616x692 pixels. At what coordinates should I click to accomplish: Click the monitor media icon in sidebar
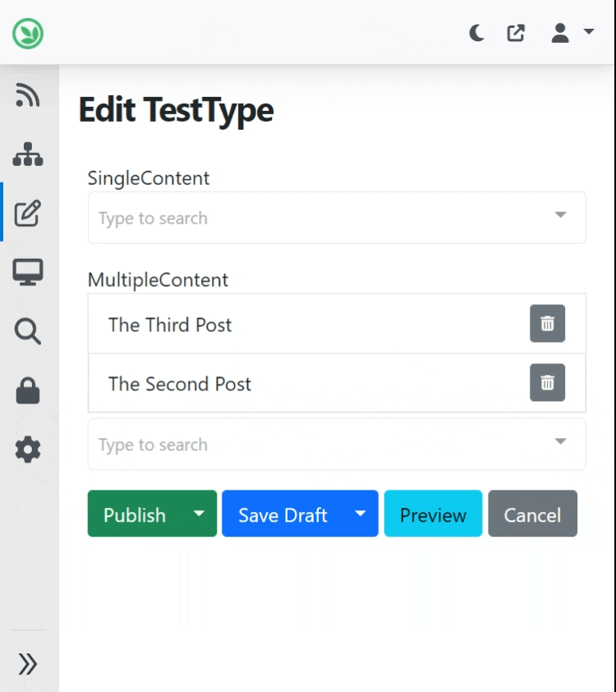tap(27, 272)
